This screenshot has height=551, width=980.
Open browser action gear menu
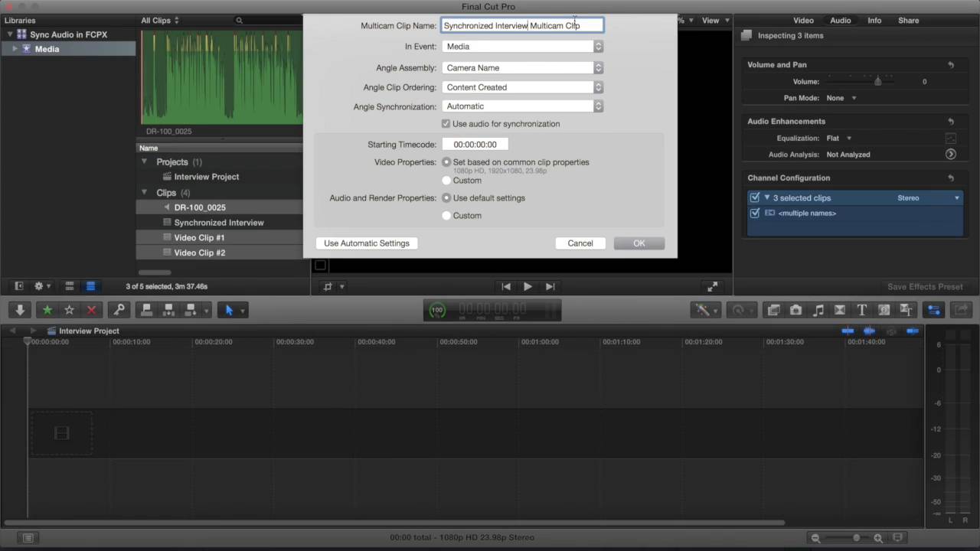[x=42, y=286]
